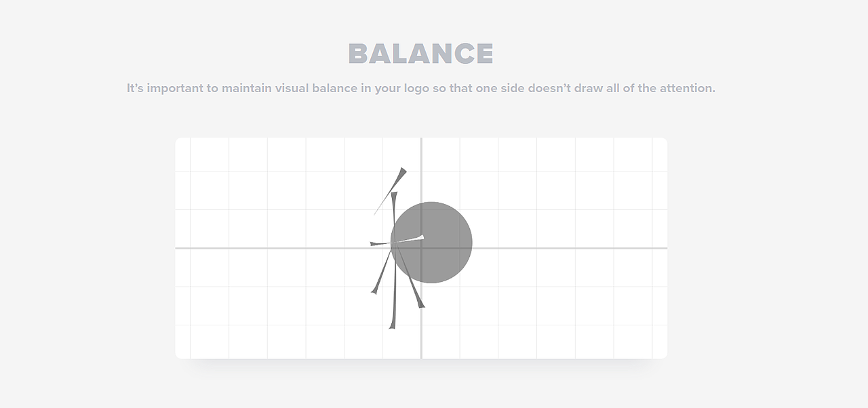Select the topmost diagonal spike's wide tip
The width and height of the screenshot is (868, 408).
click(x=402, y=172)
